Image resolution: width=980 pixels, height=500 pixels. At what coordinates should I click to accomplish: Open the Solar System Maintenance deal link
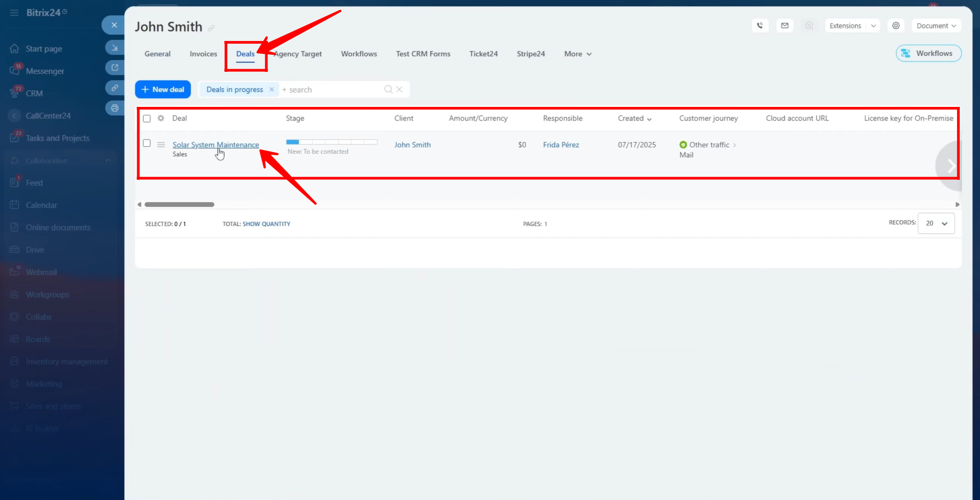[x=215, y=145]
